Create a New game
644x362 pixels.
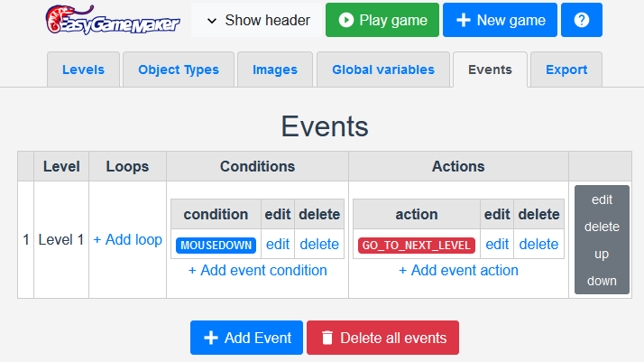click(500, 20)
